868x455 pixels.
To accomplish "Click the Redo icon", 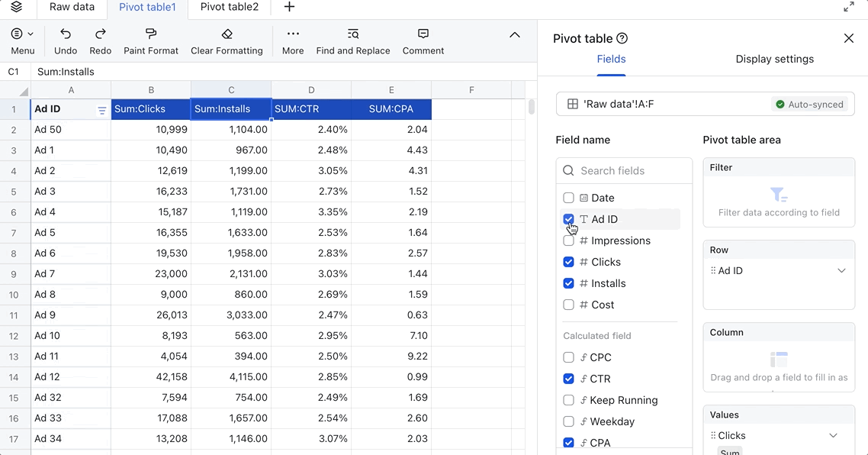I will click(x=100, y=34).
